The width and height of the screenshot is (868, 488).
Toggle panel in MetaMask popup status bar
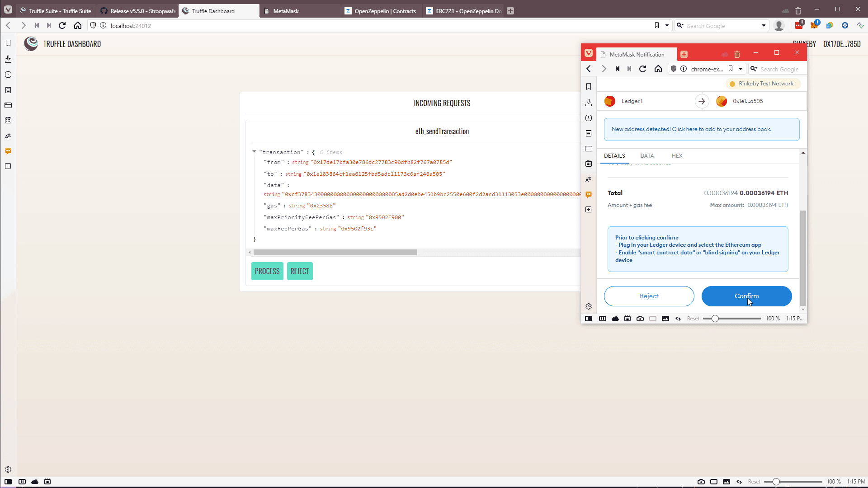click(589, 319)
